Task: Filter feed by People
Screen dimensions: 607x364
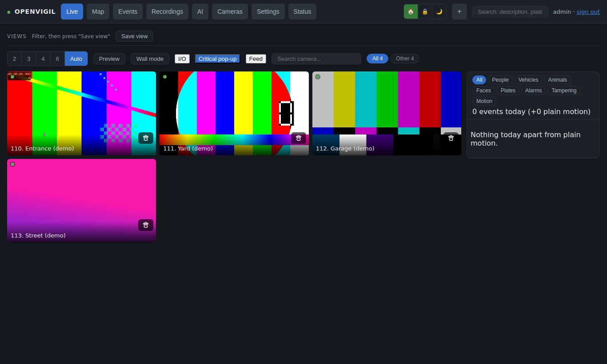Action: point(500,80)
